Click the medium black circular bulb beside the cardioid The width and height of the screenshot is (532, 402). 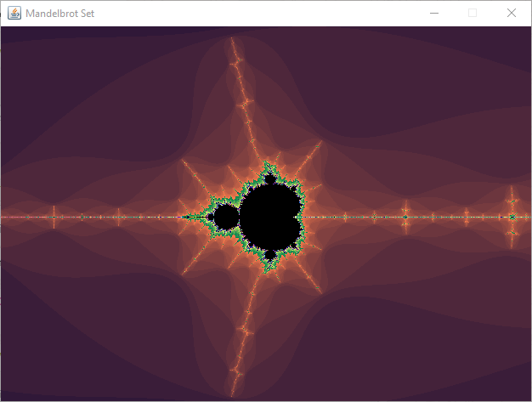[x=227, y=217]
